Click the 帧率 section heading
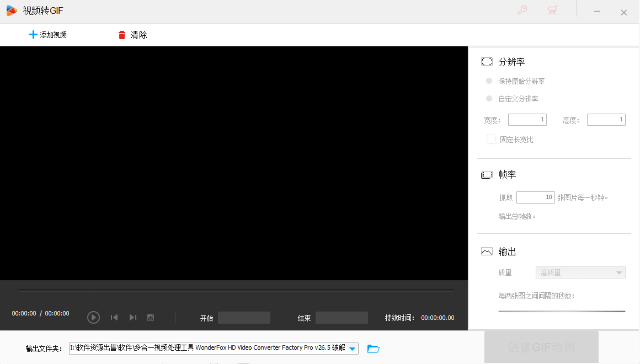Image resolution: width=640 pixels, height=364 pixels. (x=507, y=174)
